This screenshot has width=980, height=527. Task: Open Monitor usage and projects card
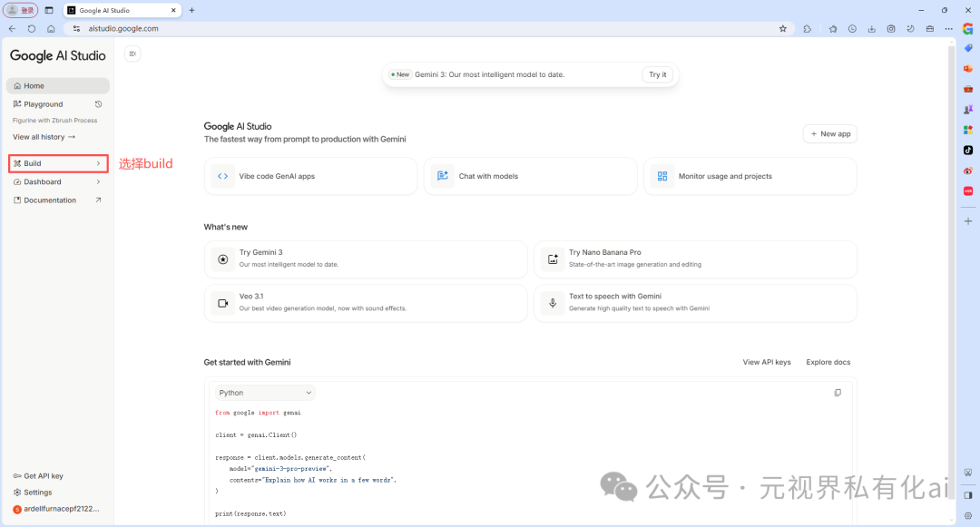(x=750, y=176)
